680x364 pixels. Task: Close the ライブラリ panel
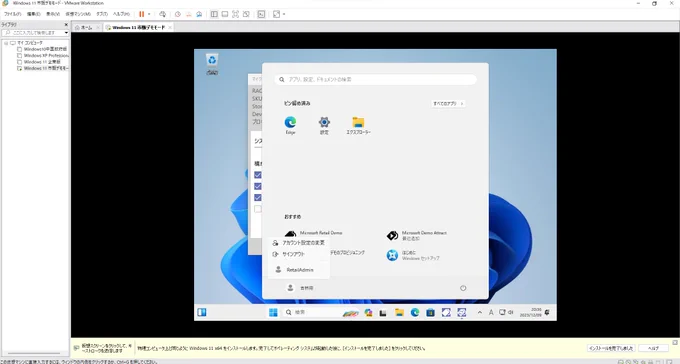pyautogui.click(x=66, y=25)
